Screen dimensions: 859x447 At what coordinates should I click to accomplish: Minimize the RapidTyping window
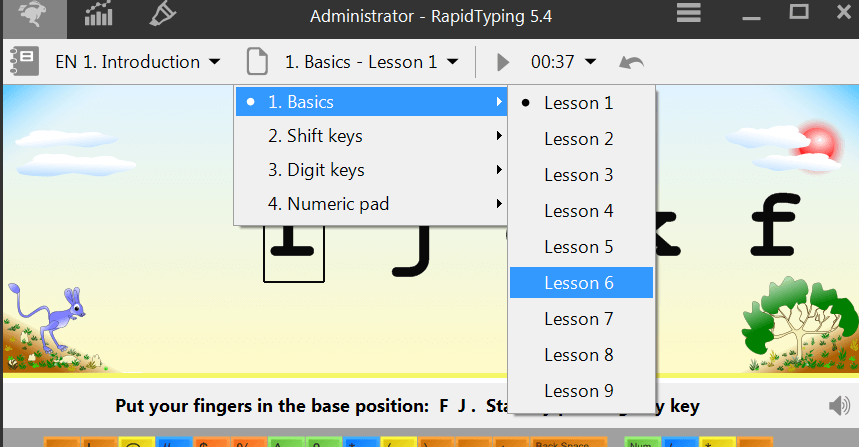pyautogui.click(x=751, y=18)
